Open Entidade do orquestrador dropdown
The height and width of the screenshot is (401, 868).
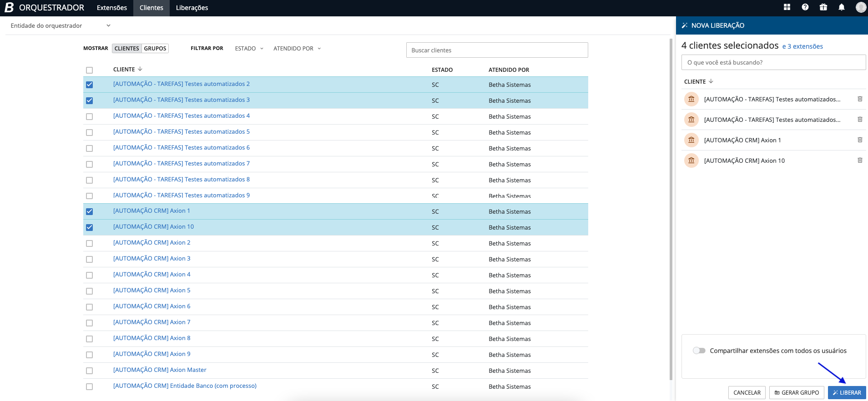click(x=61, y=25)
